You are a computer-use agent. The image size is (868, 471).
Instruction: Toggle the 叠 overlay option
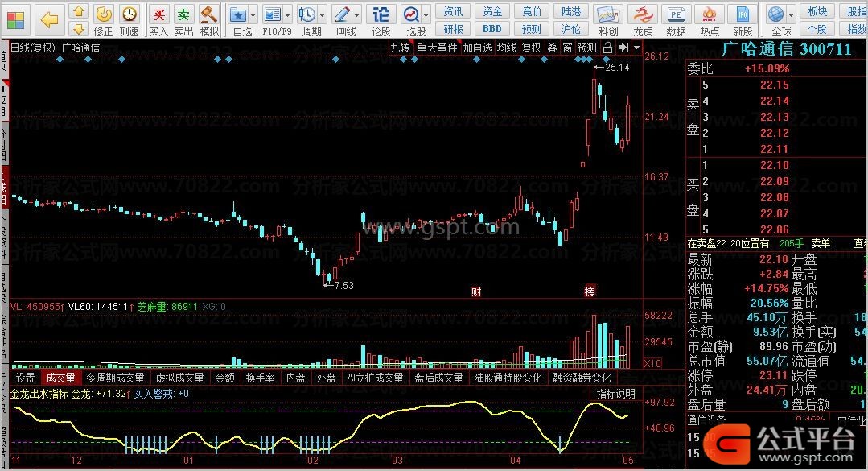[552, 48]
